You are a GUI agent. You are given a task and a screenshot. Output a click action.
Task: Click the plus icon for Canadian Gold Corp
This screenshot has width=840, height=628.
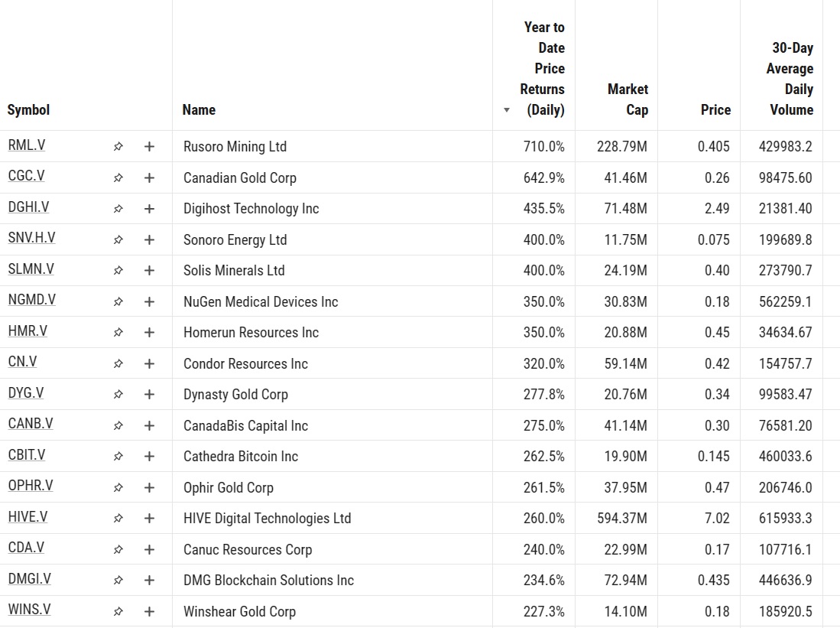point(150,177)
